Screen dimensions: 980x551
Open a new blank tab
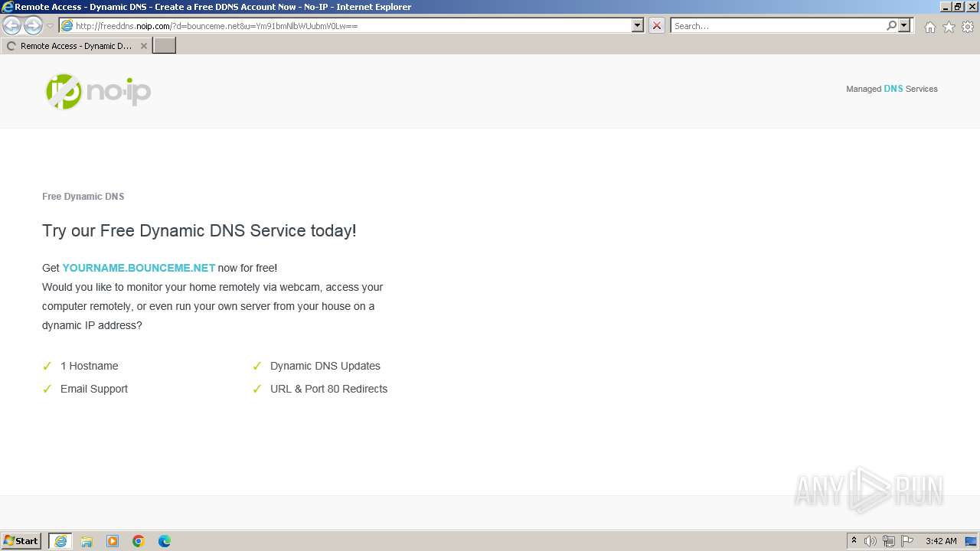click(165, 46)
